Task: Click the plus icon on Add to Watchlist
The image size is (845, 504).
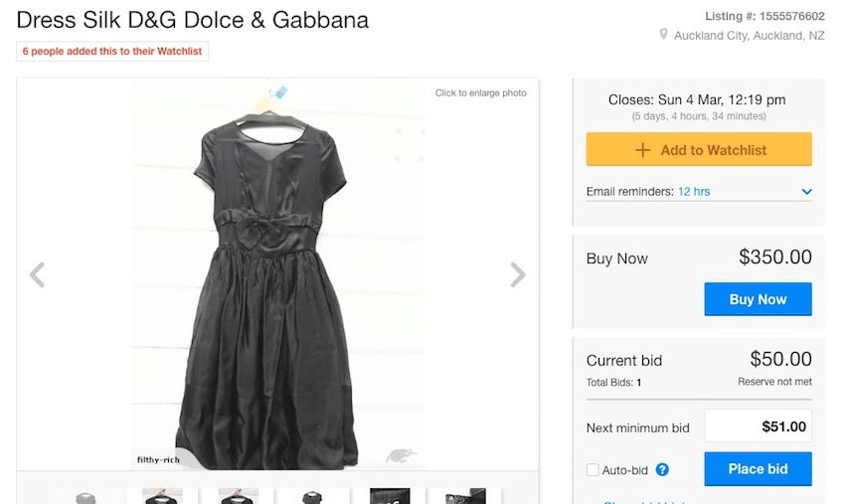Action: tap(642, 150)
